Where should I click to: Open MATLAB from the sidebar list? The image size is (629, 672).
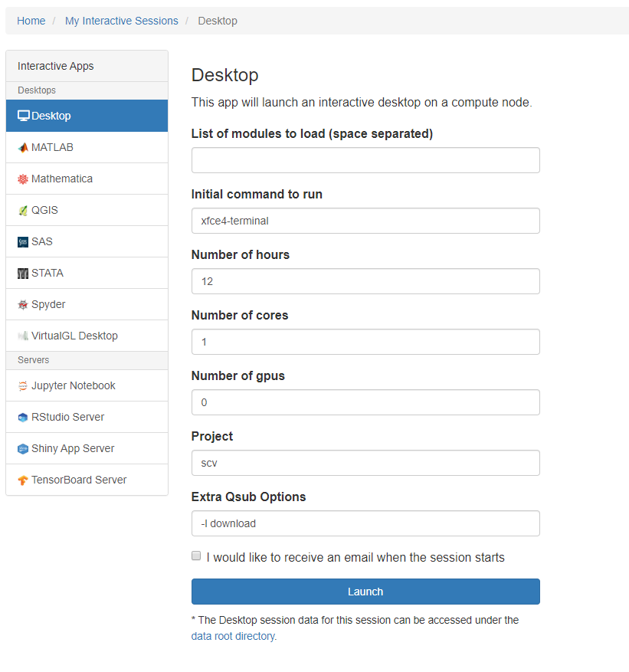tap(87, 147)
